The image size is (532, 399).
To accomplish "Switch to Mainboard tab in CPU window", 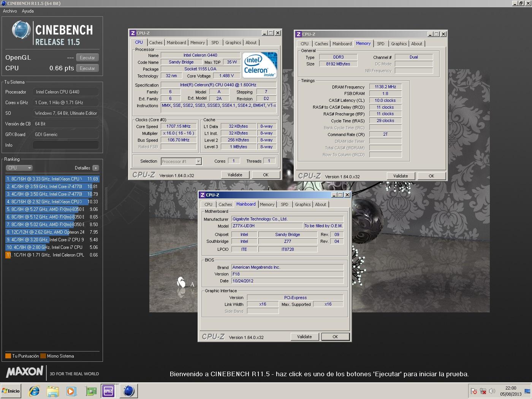I will tap(176, 43).
